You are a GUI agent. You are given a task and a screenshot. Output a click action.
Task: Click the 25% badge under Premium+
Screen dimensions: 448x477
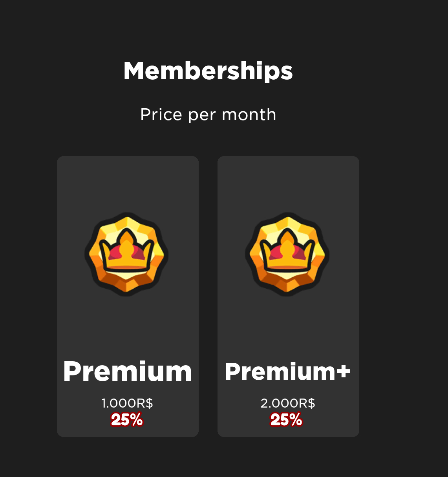point(286,420)
